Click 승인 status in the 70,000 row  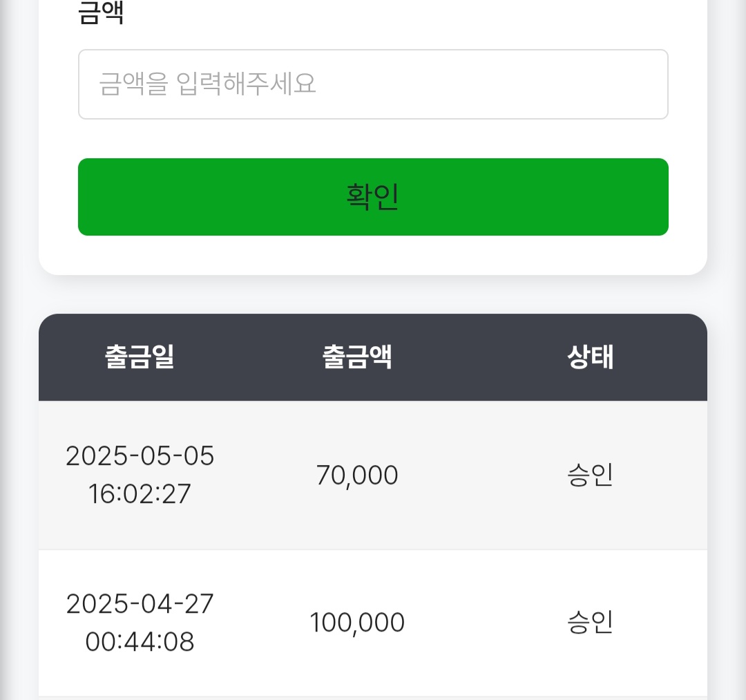click(591, 475)
